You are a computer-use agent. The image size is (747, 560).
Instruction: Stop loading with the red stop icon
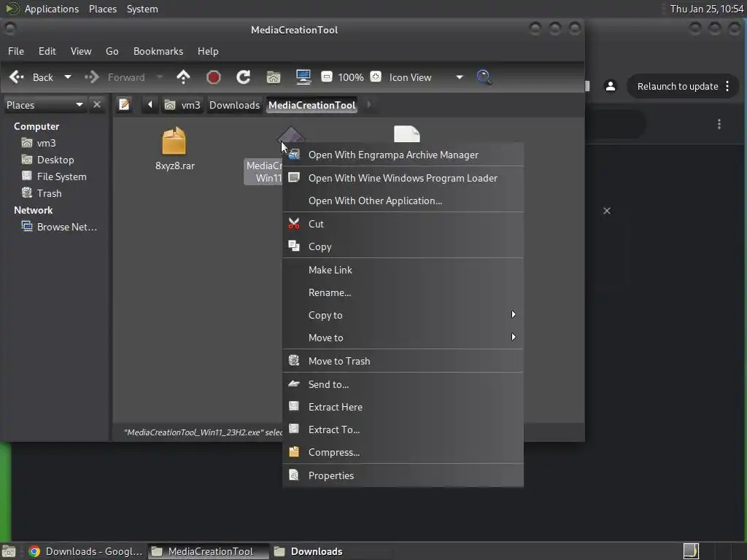pos(214,77)
